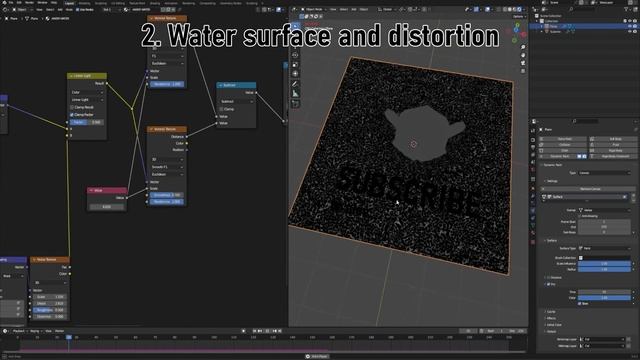Open Format dropdown showing Vertex
Screen dimensions: 640x360
603,210
